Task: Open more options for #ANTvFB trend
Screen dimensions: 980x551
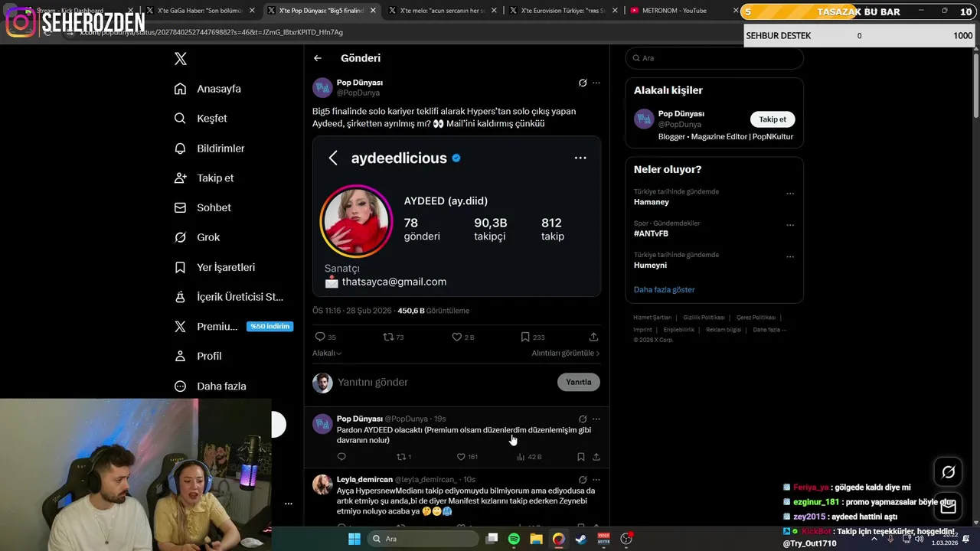Action: click(x=790, y=225)
